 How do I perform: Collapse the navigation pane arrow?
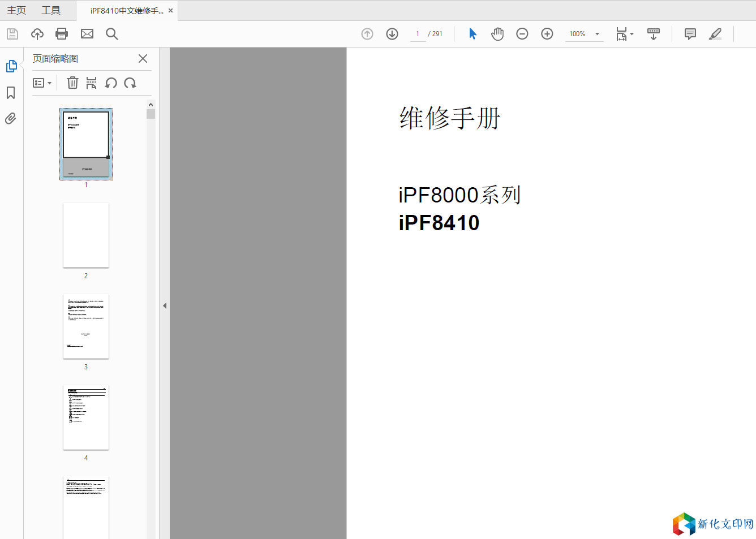tap(165, 305)
